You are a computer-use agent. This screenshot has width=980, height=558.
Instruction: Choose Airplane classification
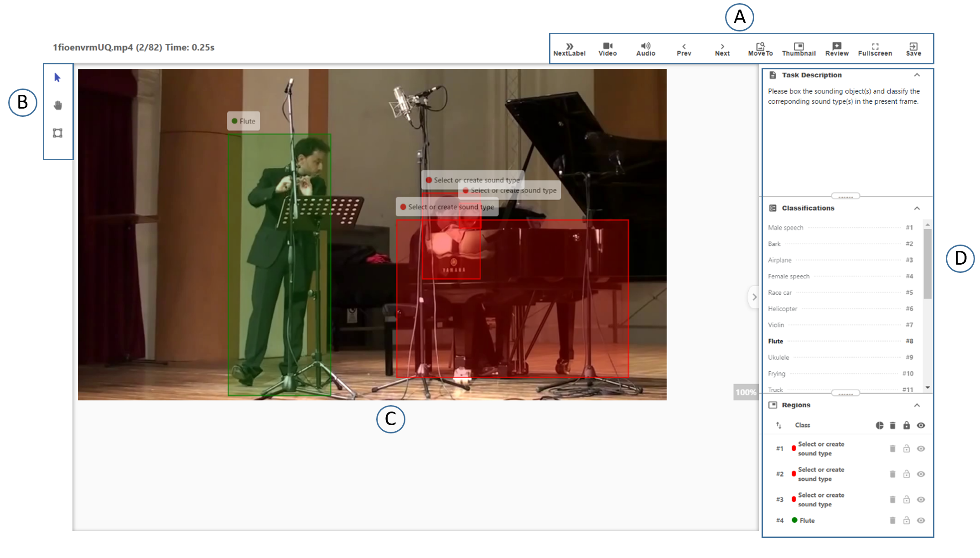pos(840,260)
